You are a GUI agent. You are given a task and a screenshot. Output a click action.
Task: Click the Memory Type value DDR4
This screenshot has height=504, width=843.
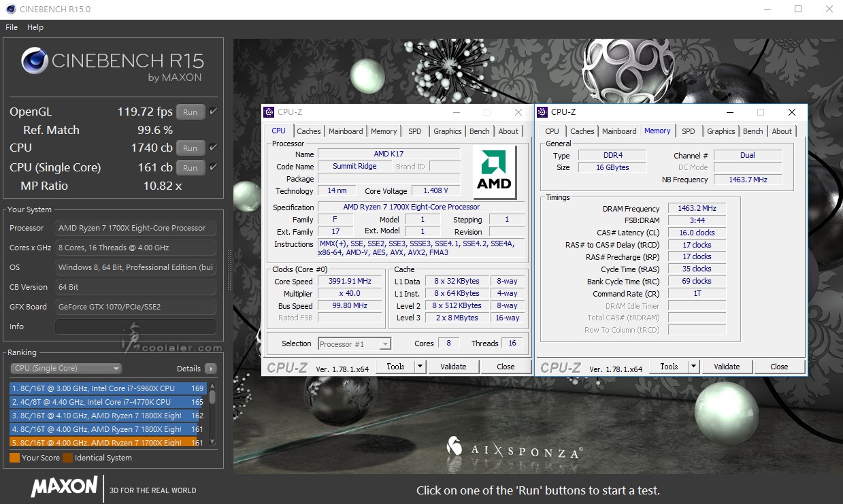click(x=613, y=155)
